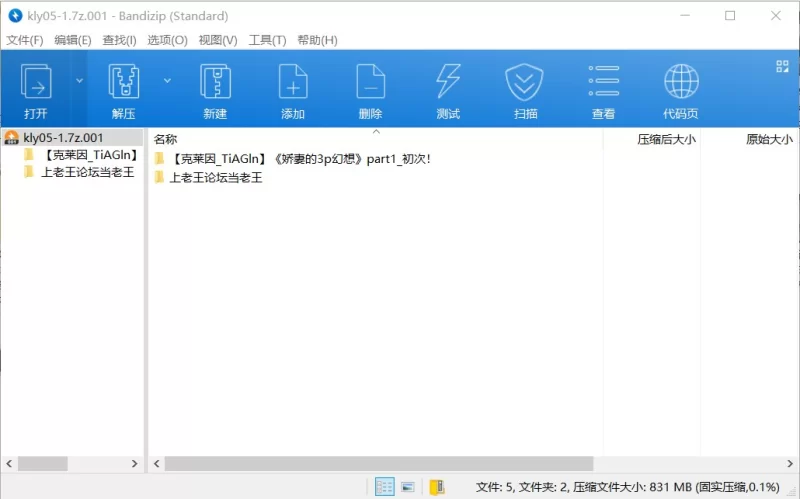This screenshot has width=800, height=499.
Task: Click right arrow of file list scrollbar
Action: 790,463
